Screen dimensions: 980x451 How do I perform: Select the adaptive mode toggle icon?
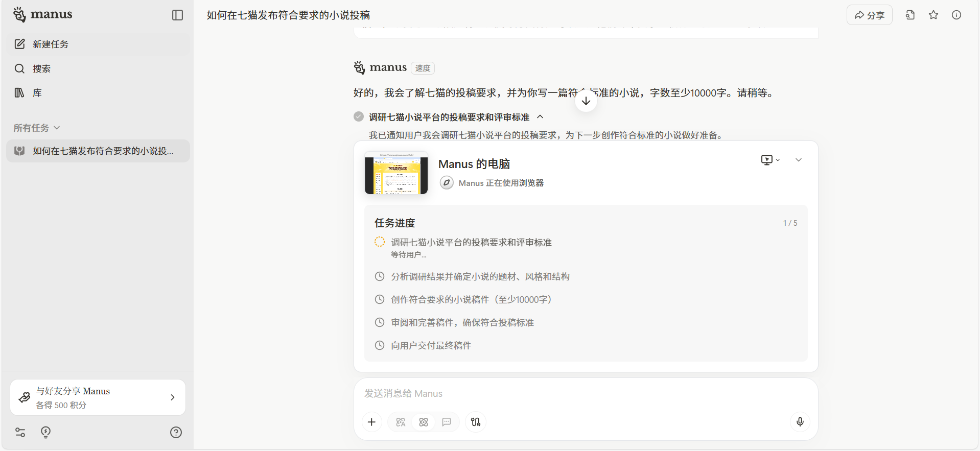[x=401, y=422]
